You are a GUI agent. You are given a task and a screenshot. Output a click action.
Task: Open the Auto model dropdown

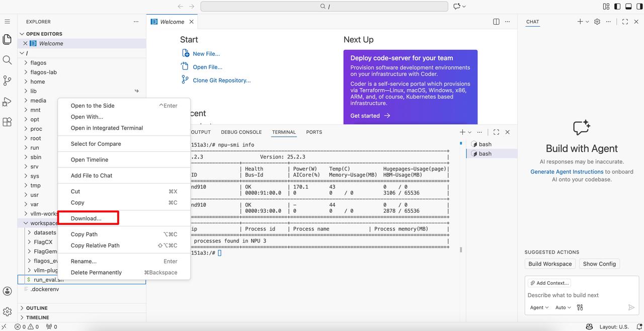point(563,307)
